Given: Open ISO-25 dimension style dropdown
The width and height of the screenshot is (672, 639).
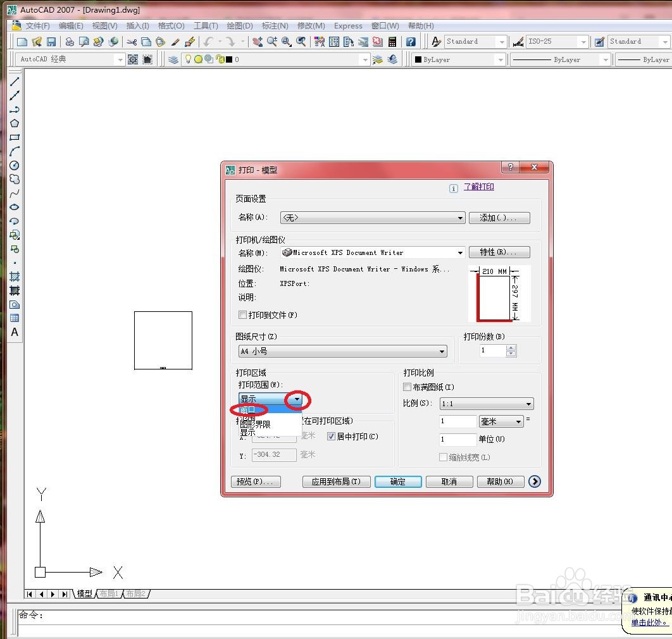Looking at the screenshot, I should click(x=557, y=42).
